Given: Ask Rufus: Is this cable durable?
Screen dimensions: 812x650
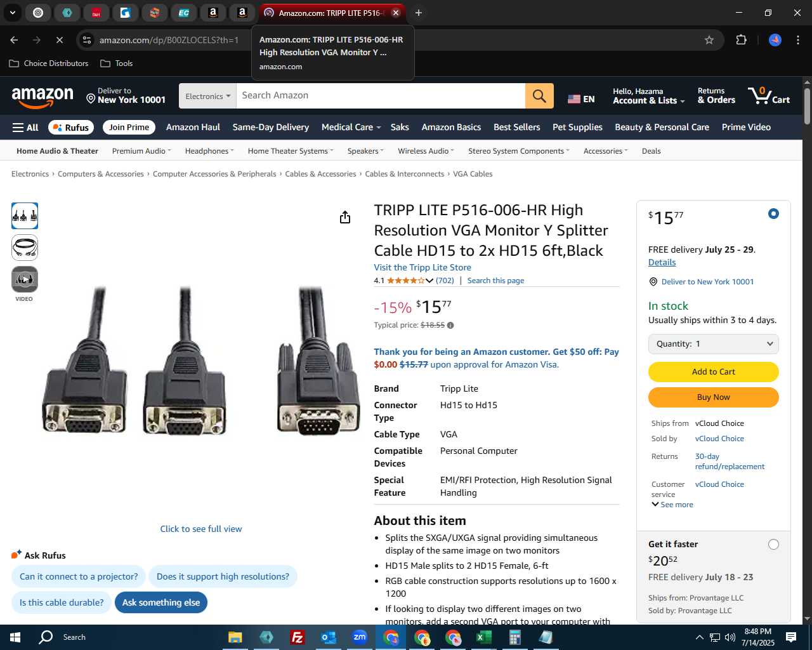Looking at the screenshot, I should [x=62, y=602].
